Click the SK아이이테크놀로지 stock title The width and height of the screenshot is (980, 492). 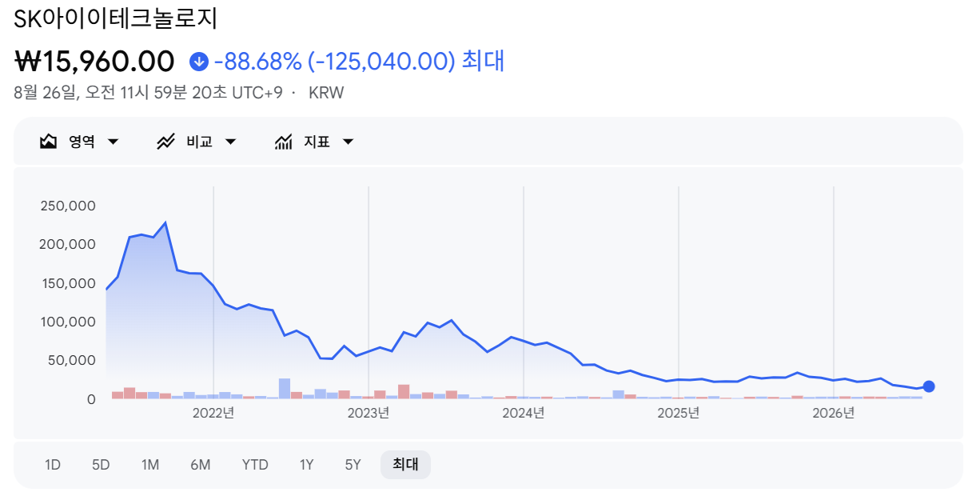click(116, 18)
